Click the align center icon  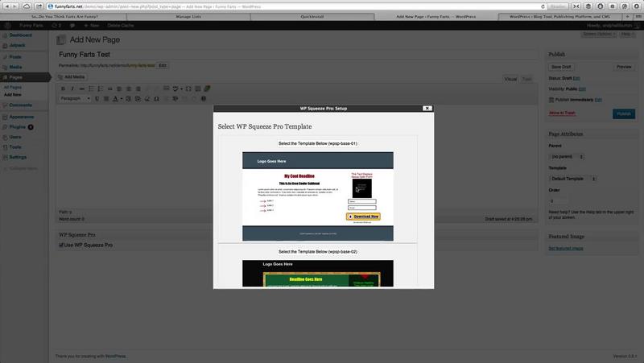tap(129, 89)
